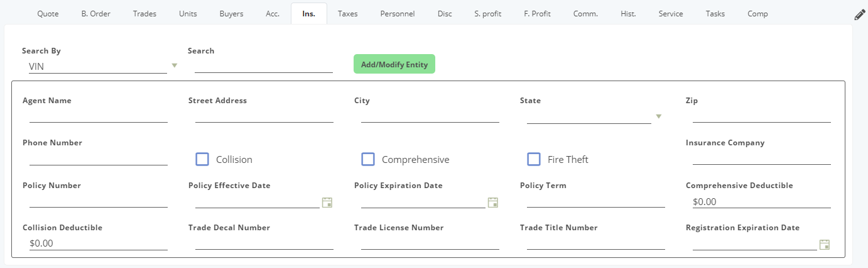Focus the Search text field
Viewport: 868px width, 268px height.
click(264, 65)
